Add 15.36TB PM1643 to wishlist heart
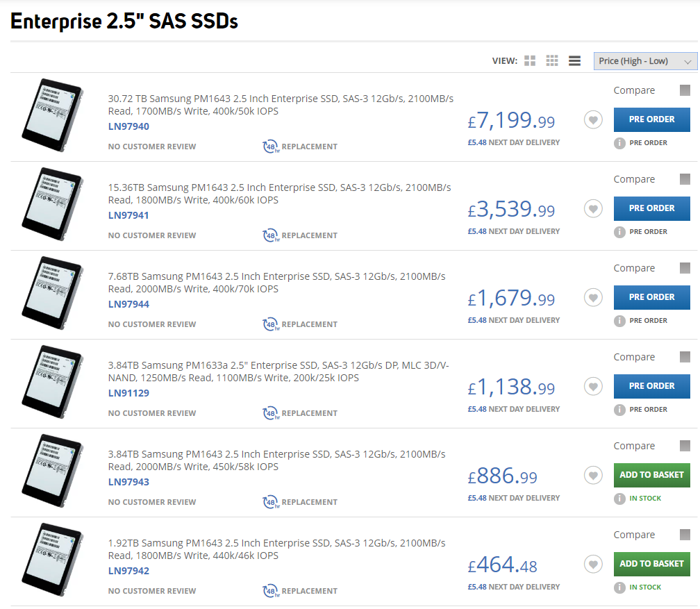Image resolution: width=700 pixels, height=609 pixels. tap(593, 208)
